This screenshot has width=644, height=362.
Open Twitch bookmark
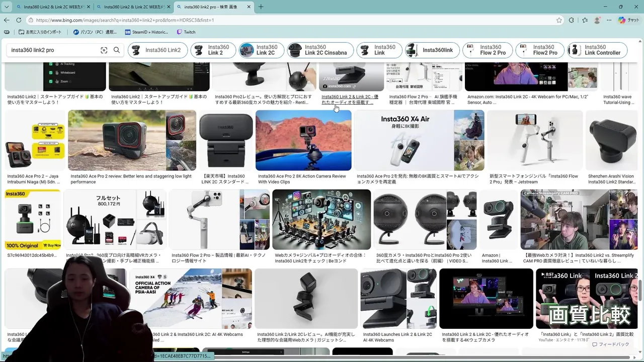[186, 32]
